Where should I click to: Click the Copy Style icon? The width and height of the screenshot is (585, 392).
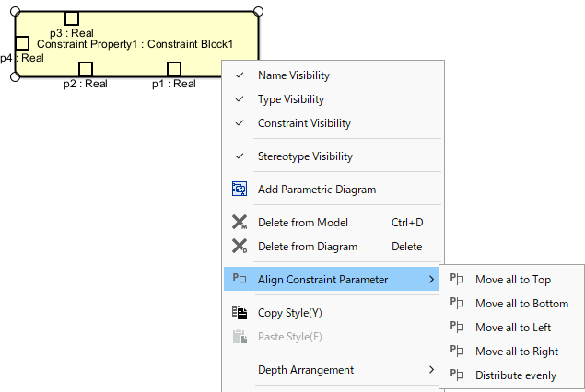(x=240, y=312)
